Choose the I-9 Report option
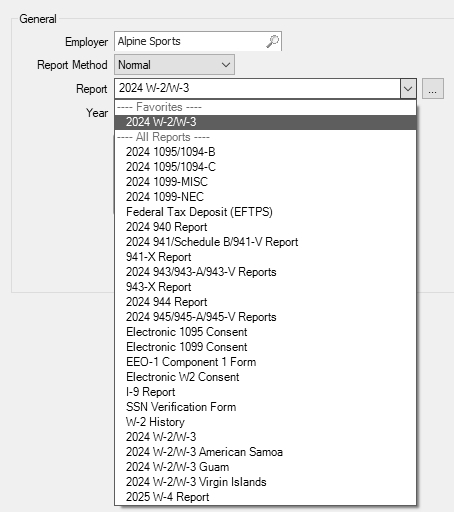Viewport: 454px width, 512px height. [265, 392]
